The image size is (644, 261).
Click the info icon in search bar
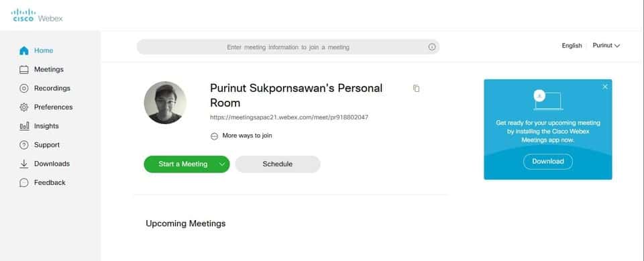pos(431,47)
